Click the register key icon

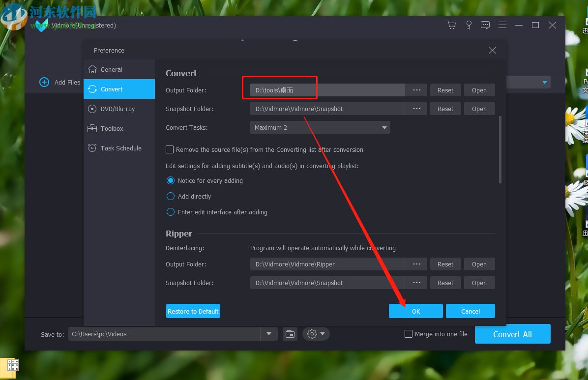coord(469,25)
